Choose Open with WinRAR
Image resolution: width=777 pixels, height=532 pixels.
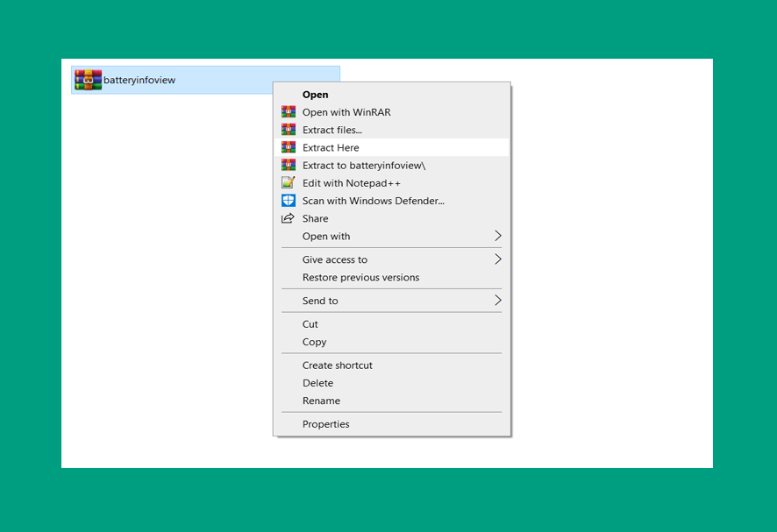(391, 112)
